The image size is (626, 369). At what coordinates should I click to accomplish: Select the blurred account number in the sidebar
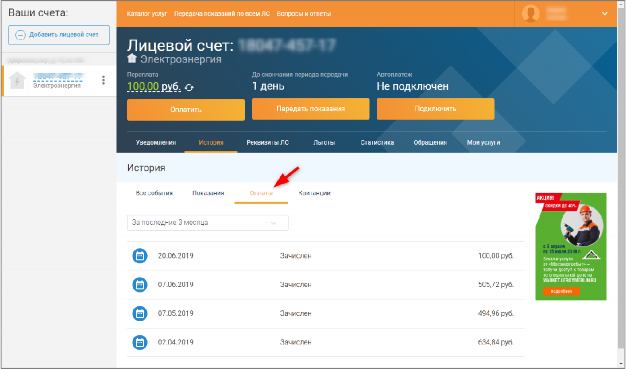[x=58, y=76]
